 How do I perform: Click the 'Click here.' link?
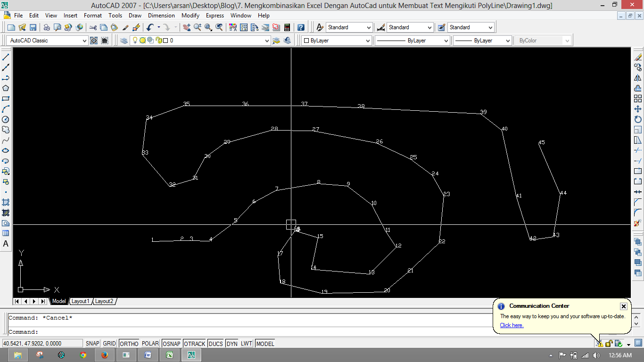pos(512,325)
